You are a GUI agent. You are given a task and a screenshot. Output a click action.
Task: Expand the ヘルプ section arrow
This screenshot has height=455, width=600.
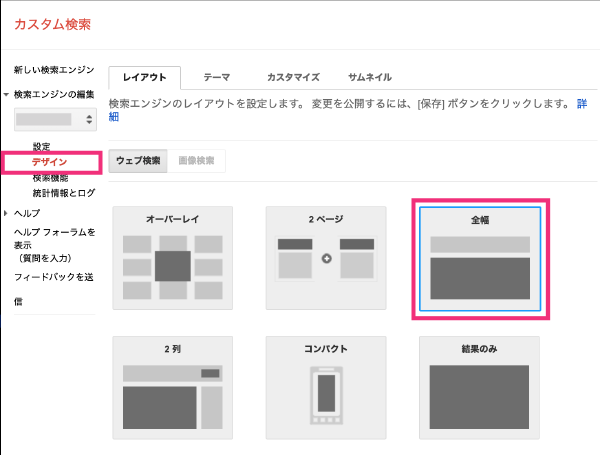6,213
